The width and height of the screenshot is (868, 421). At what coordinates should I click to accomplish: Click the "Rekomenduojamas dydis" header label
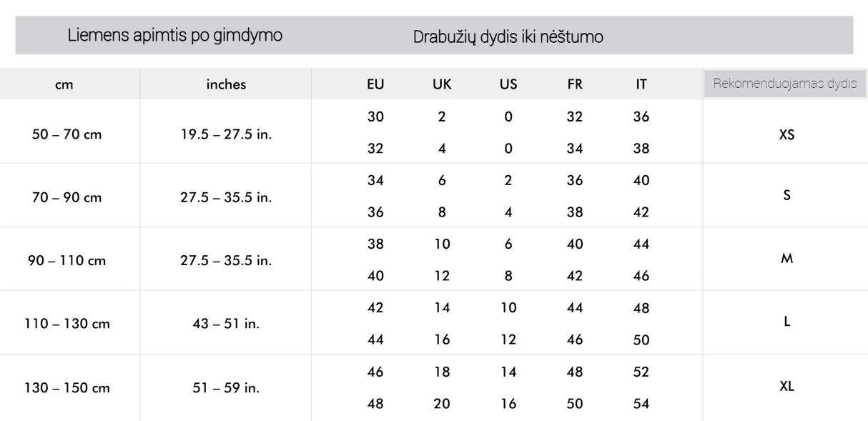785,84
